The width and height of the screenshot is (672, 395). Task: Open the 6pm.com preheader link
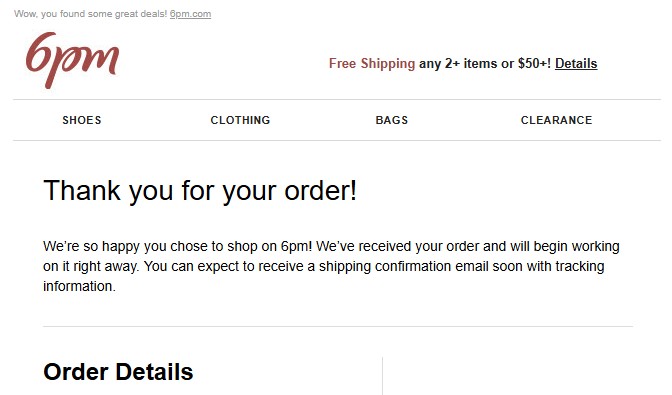(190, 14)
